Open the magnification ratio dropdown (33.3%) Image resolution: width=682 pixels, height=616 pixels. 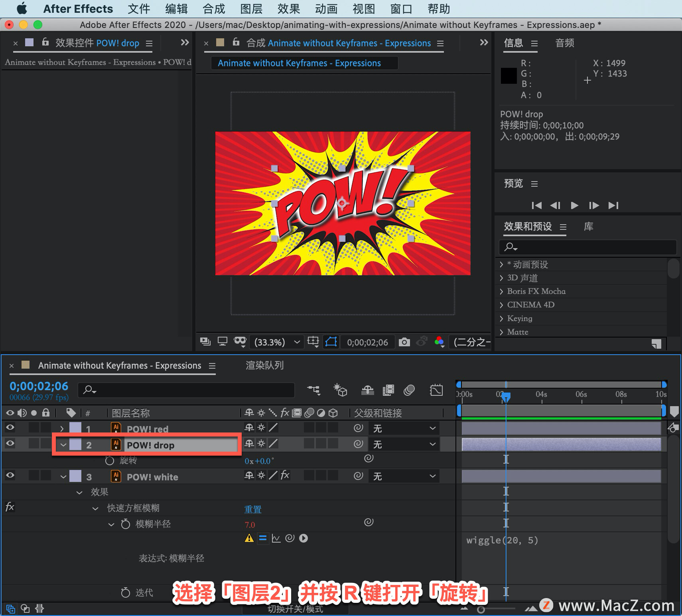point(276,342)
